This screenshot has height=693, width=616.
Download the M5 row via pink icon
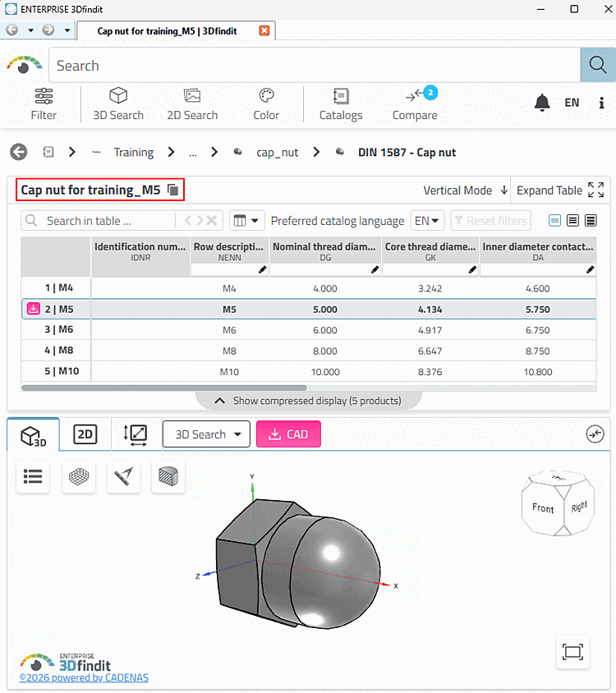pyautogui.click(x=34, y=309)
